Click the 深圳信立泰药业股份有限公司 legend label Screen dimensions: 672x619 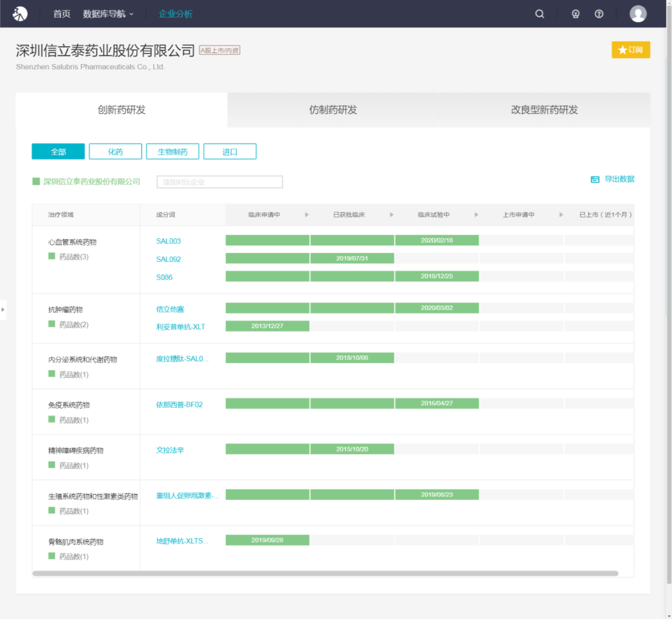coord(91,182)
